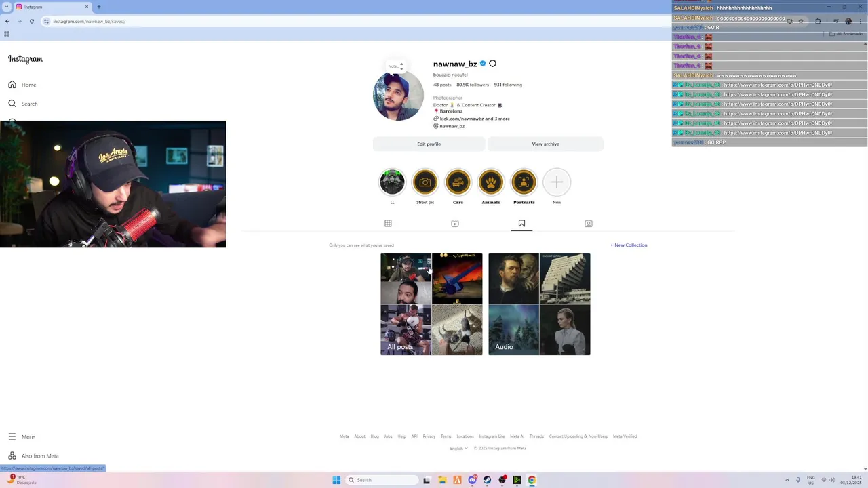
Task: View the 80.9K followers list
Action: click(473, 85)
